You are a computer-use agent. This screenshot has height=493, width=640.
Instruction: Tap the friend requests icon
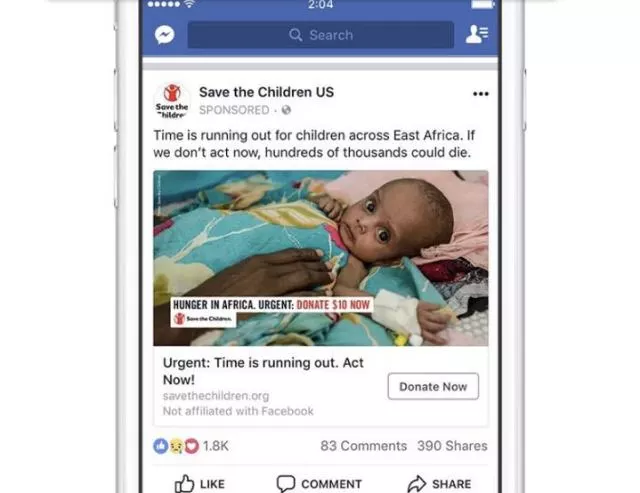477,34
